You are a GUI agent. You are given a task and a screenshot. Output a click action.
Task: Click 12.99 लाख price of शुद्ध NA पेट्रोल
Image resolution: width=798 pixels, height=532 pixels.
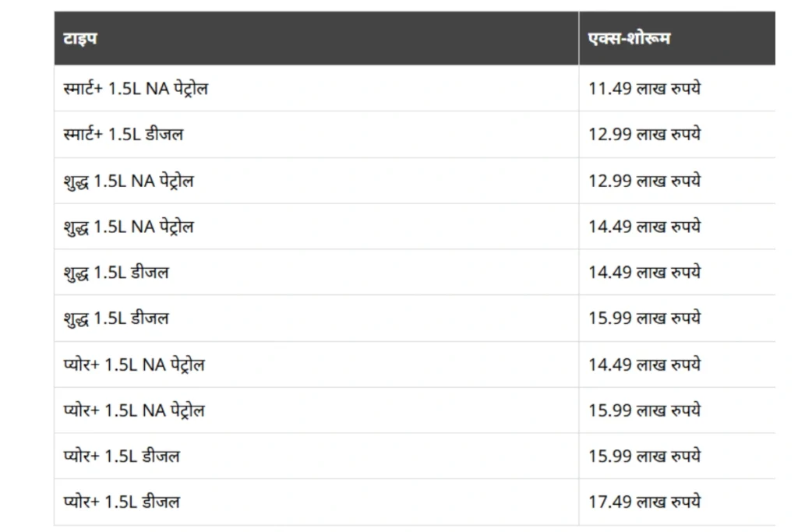[644, 181]
